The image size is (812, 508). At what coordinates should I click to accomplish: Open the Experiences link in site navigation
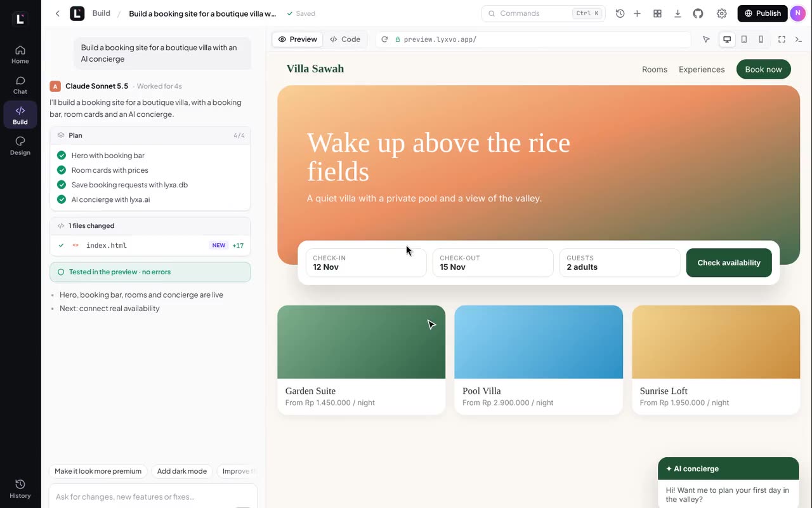[702, 69]
